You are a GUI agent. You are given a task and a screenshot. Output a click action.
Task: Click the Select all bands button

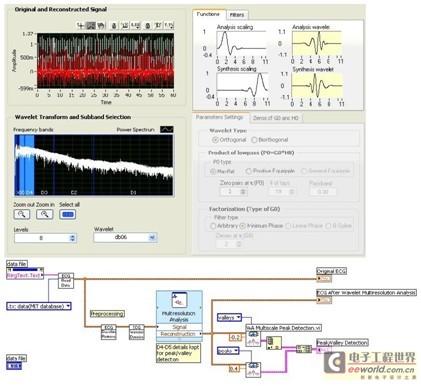[x=68, y=214]
